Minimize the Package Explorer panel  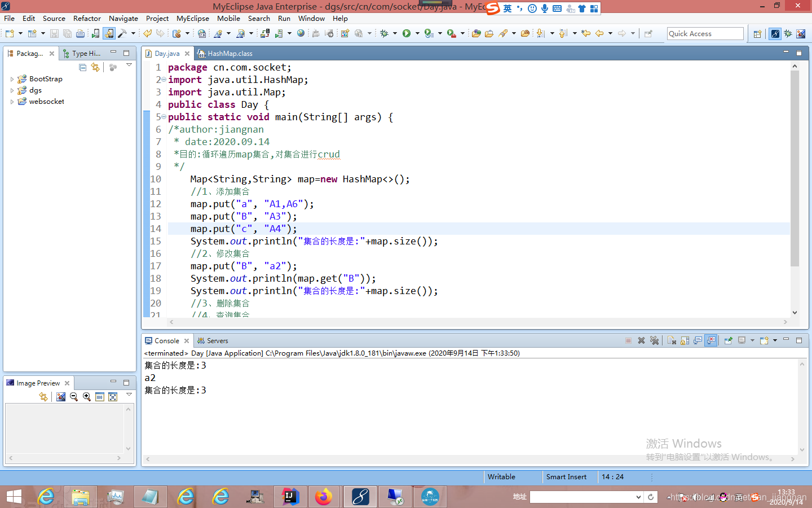pos(113,52)
